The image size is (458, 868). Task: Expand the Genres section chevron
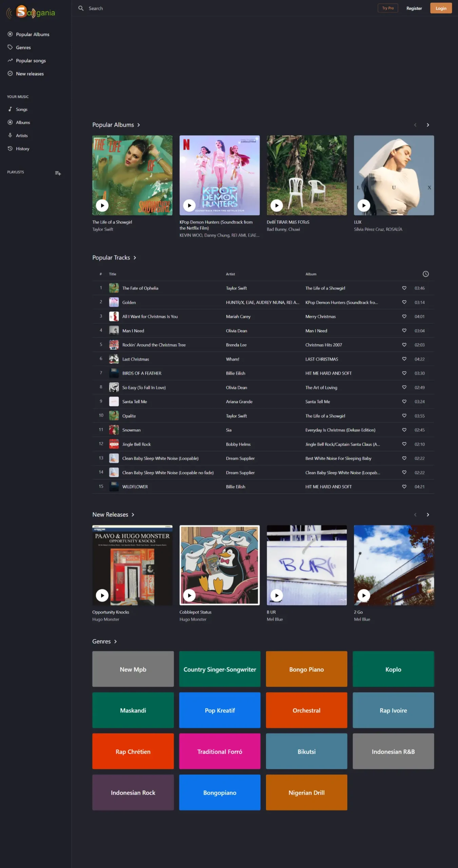(115, 642)
